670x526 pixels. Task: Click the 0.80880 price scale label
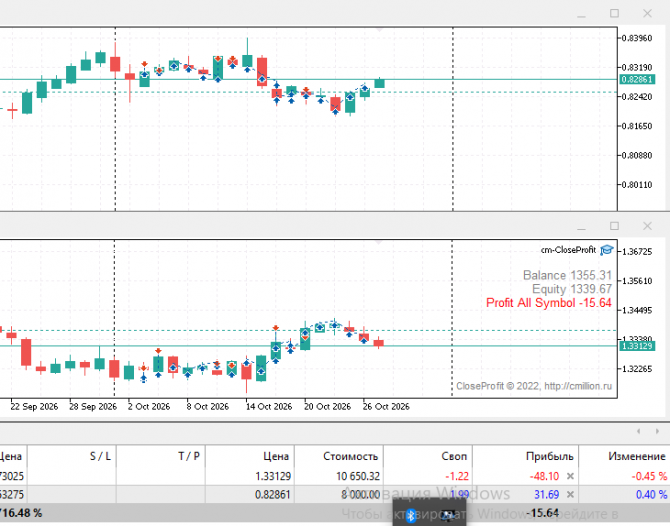(637, 155)
